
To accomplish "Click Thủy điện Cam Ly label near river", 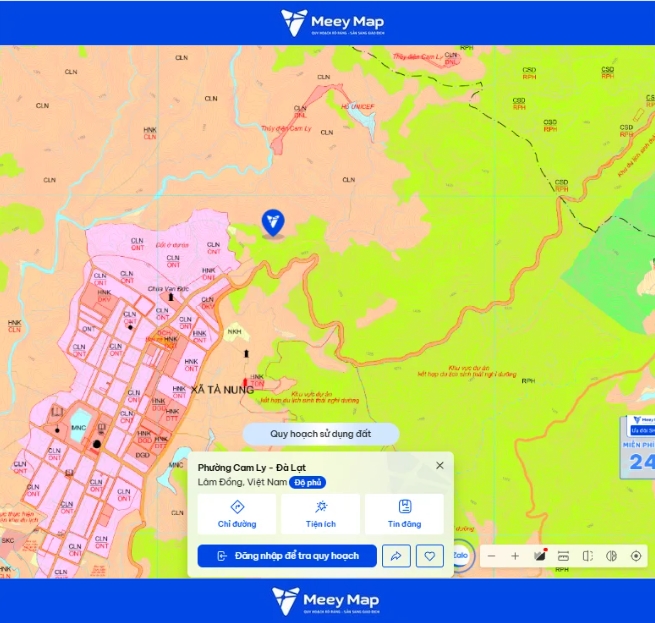I will click(286, 128).
